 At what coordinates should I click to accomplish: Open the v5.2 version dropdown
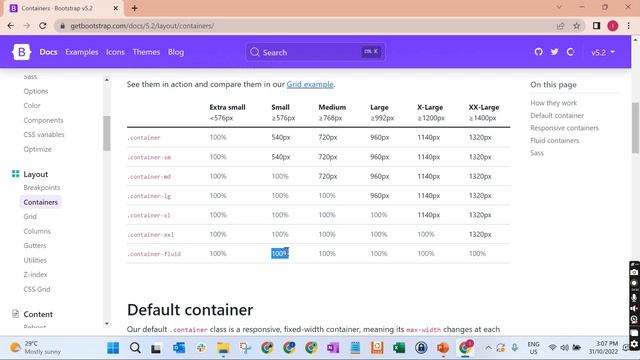(x=603, y=52)
